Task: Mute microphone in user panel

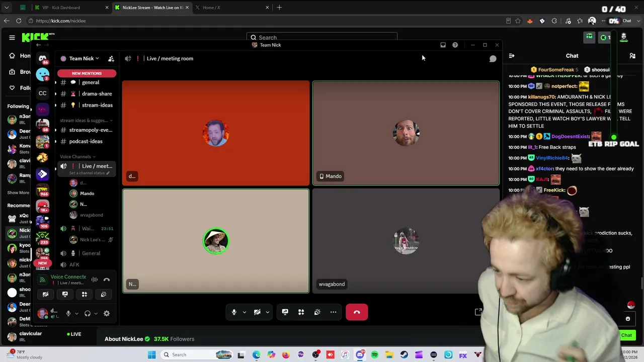Action: point(68,313)
